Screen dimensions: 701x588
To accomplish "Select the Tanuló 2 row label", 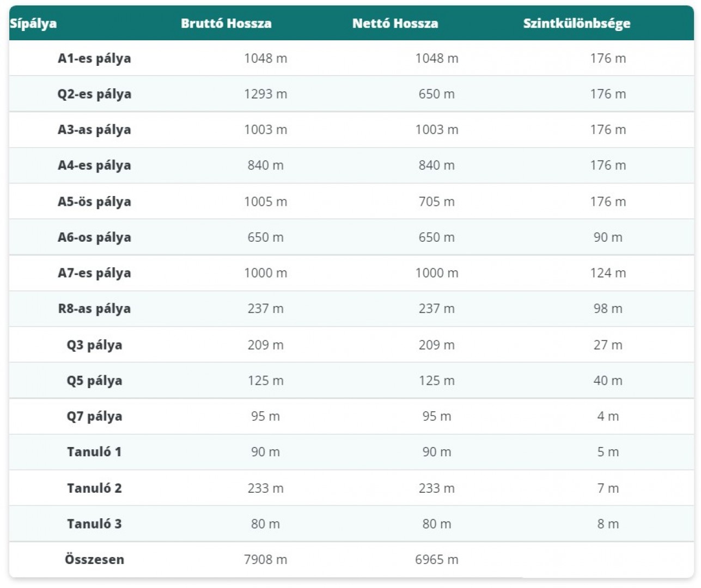I will (94, 488).
